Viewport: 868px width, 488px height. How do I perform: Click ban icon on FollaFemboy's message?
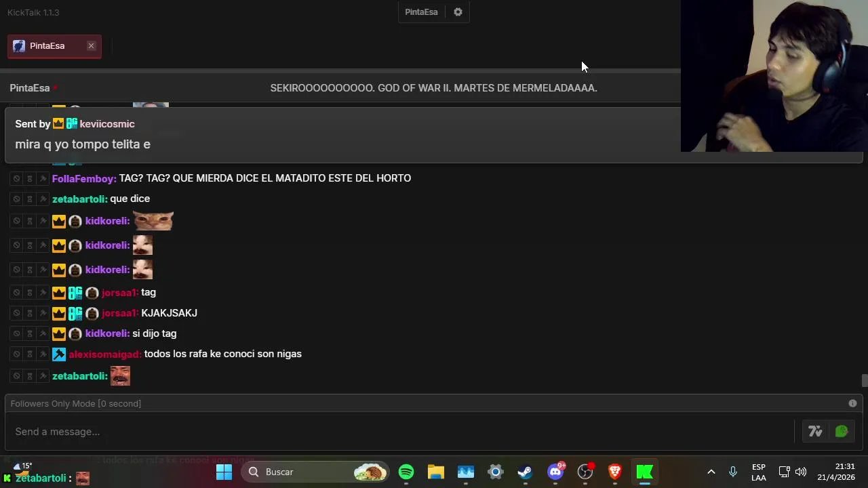pos(16,179)
